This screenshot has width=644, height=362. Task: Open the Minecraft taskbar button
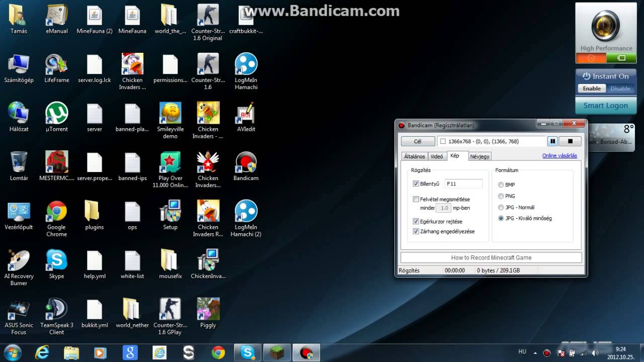(x=277, y=352)
